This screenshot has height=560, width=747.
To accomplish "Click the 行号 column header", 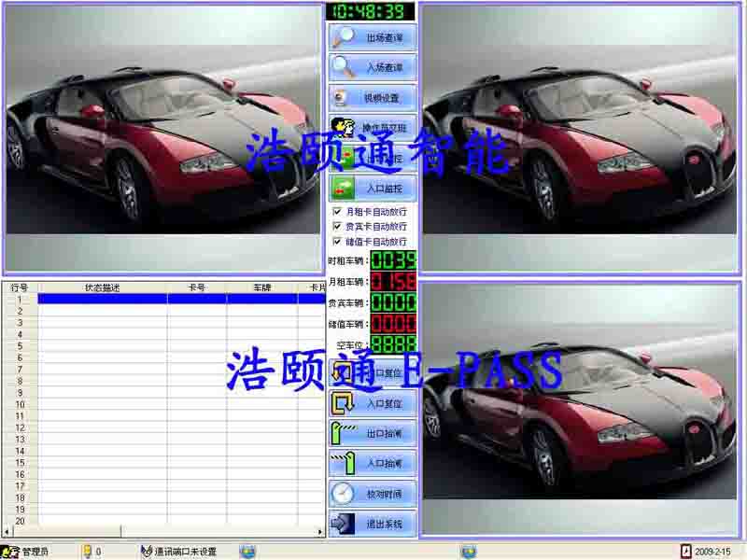I will click(20, 287).
